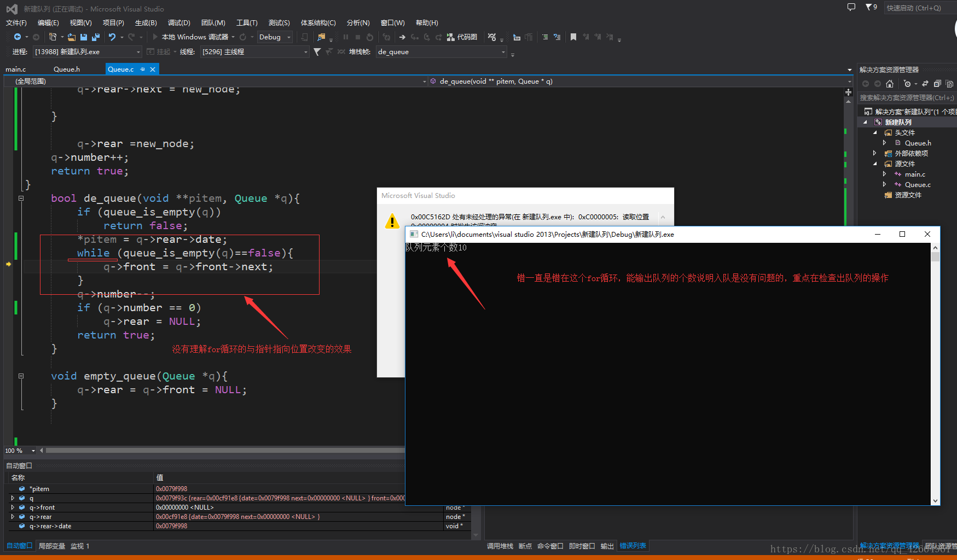Switch to the Queue.h editor tab

coord(67,69)
